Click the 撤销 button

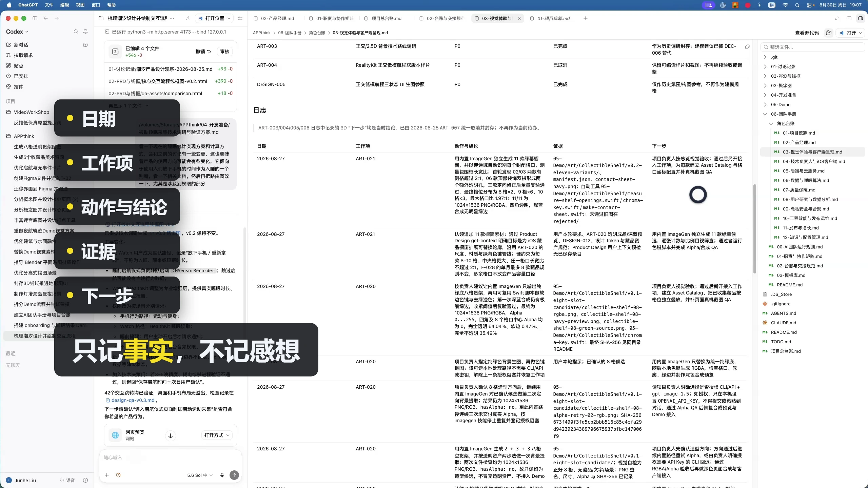(x=203, y=52)
